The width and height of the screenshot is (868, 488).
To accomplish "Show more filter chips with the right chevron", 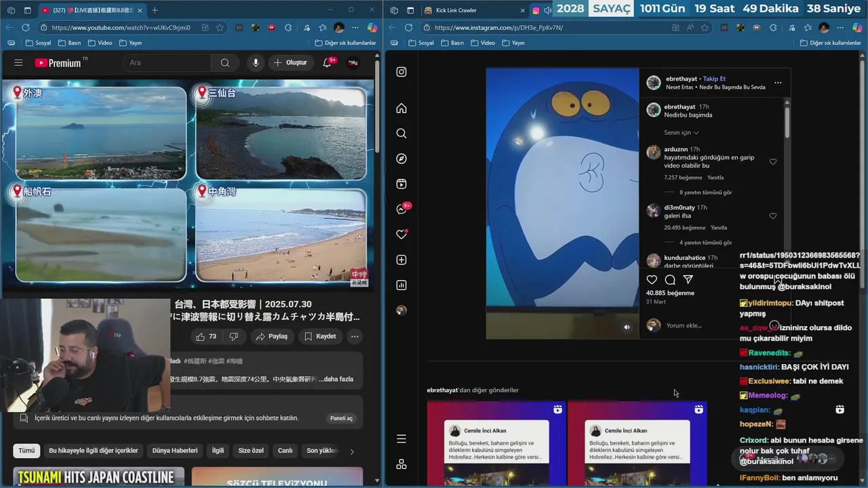I will click(x=351, y=451).
